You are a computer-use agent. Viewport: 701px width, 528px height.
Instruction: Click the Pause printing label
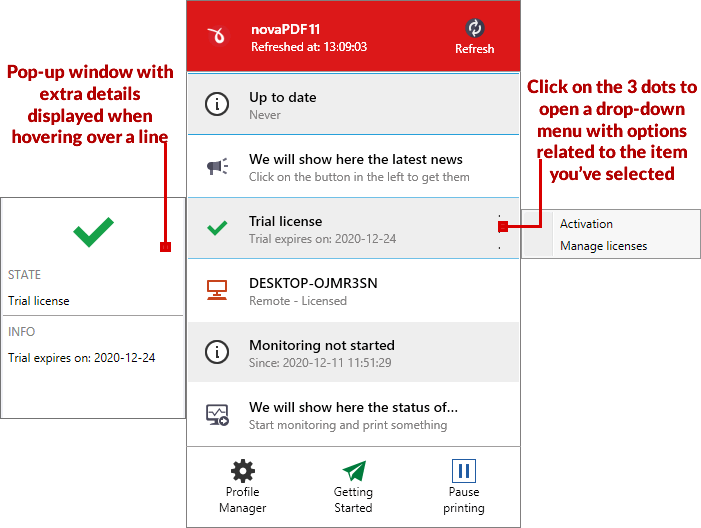(464, 500)
